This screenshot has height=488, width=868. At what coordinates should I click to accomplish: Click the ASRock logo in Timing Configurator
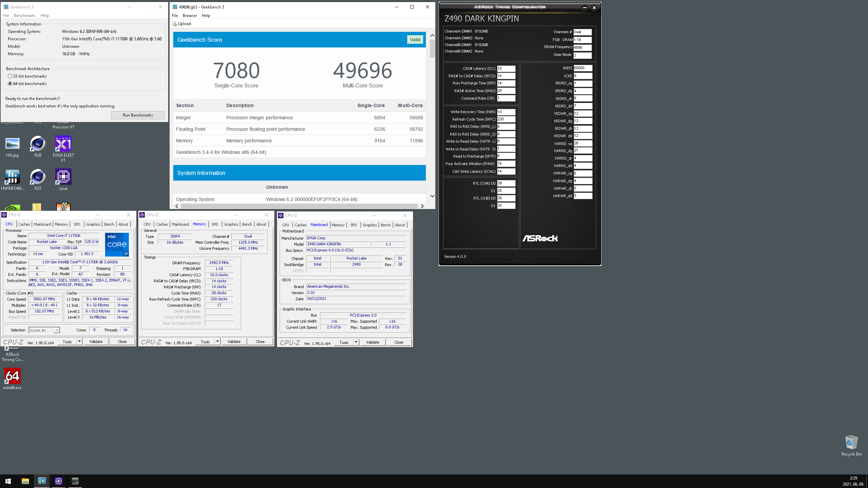point(540,238)
